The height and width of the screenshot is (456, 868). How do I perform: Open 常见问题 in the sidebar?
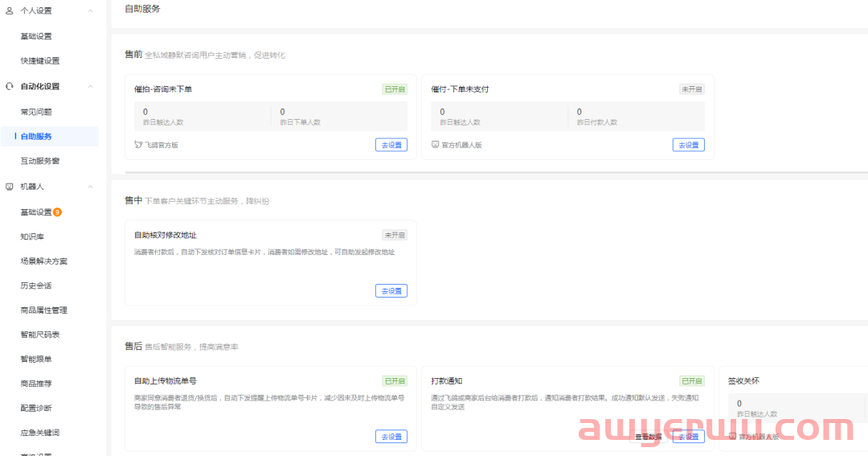36,112
